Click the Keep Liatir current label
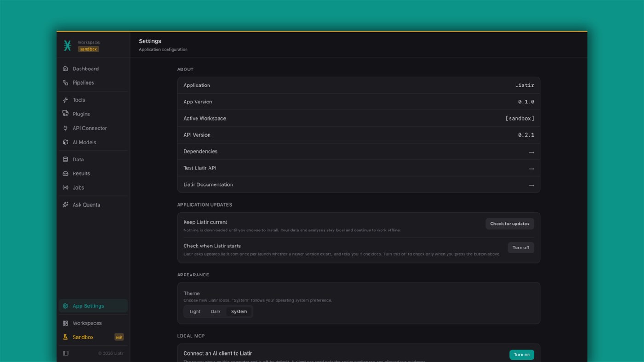644x362 pixels. click(x=205, y=222)
